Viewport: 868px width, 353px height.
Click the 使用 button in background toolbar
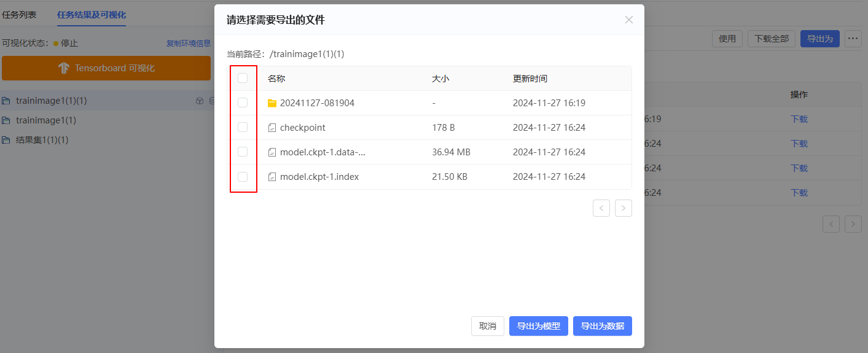[727, 39]
